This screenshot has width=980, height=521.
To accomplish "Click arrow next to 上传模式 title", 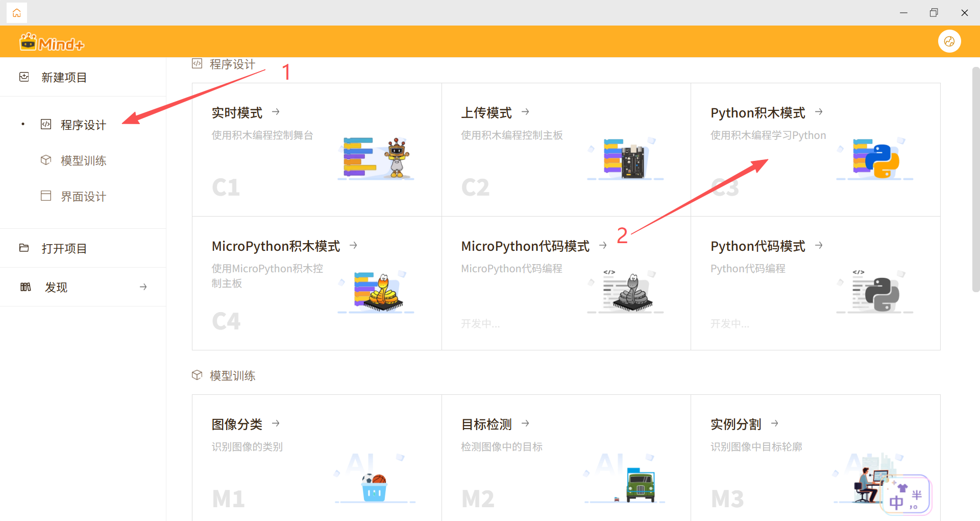I will click(x=525, y=112).
